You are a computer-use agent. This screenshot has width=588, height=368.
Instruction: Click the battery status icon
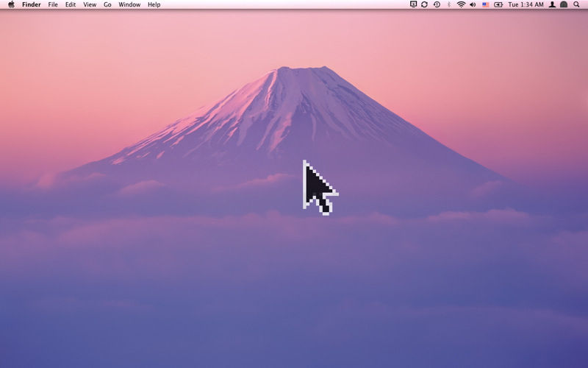click(498, 4)
